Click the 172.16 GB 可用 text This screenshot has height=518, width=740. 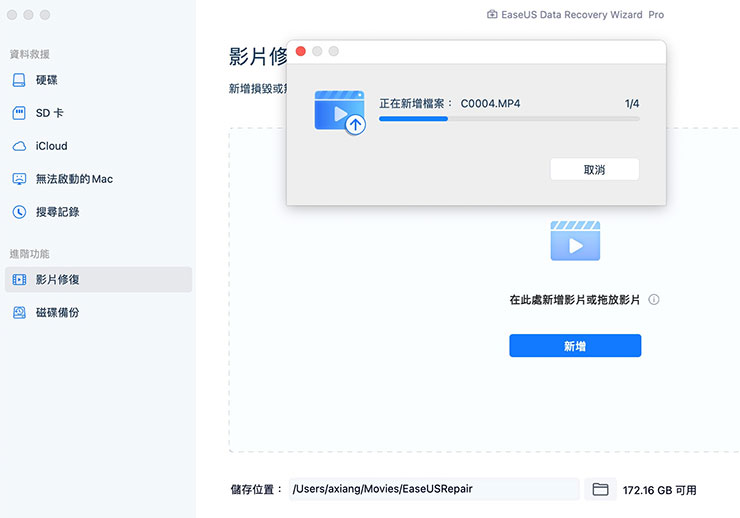pos(659,490)
